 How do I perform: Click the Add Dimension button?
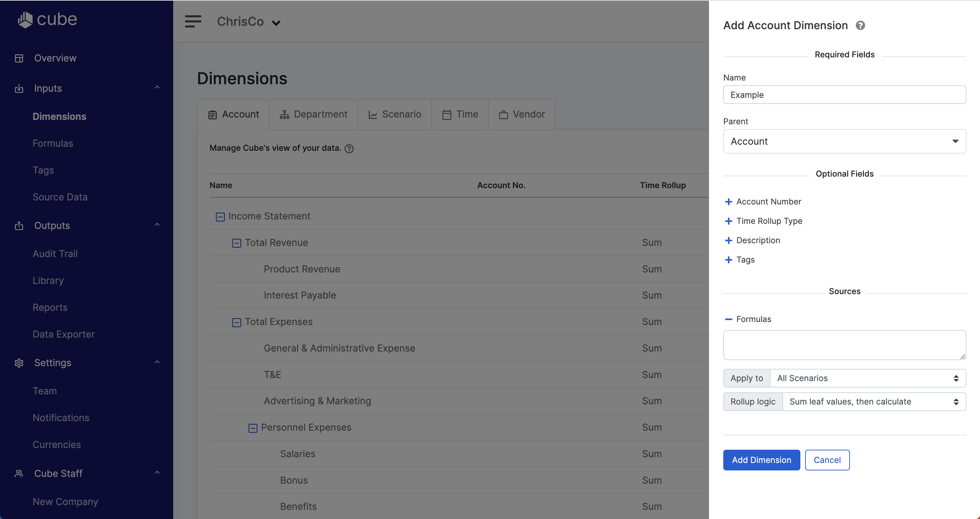point(761,460)
